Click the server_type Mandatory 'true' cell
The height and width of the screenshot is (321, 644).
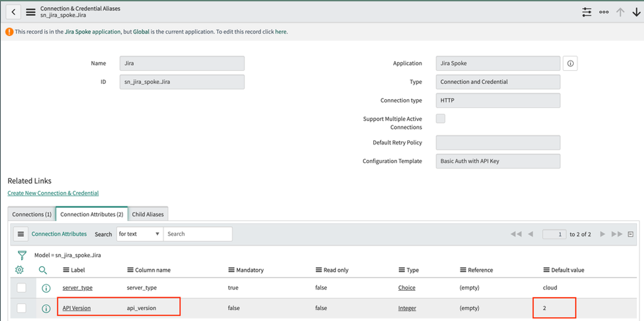pyautogui.click(x=233, y=287)
